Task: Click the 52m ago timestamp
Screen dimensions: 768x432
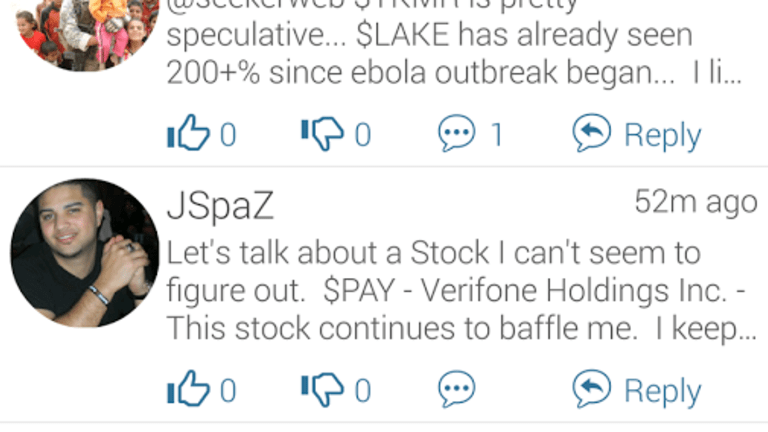Action: 695,202
